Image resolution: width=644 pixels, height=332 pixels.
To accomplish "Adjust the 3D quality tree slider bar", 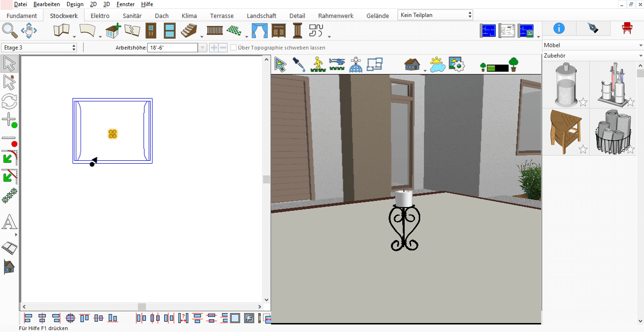I will (498, 68).
